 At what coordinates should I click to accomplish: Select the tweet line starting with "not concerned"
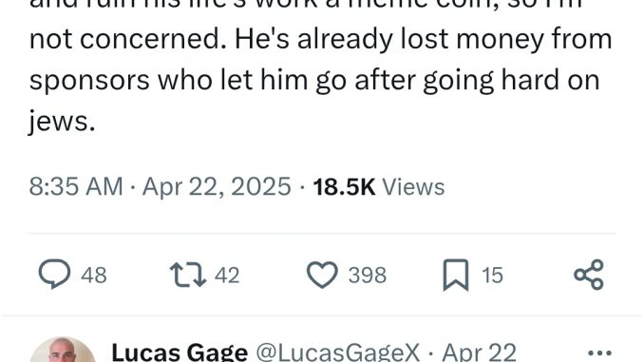(x=321, y=40)
